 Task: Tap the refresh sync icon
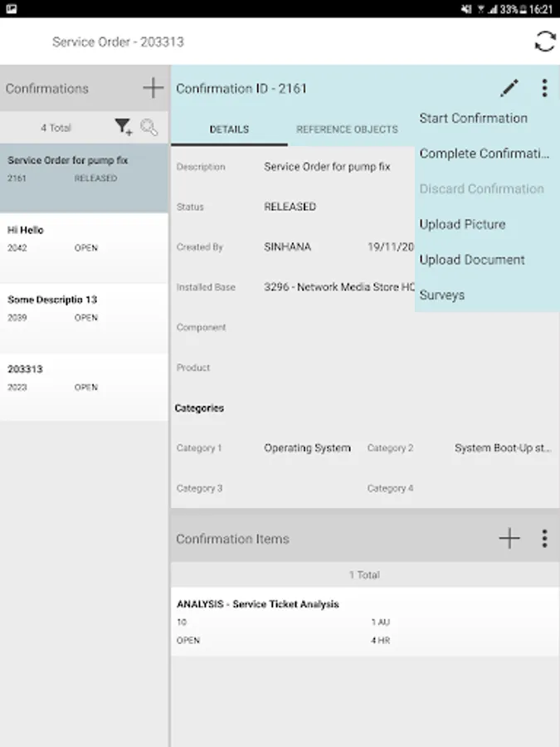[x=544, y=41]
